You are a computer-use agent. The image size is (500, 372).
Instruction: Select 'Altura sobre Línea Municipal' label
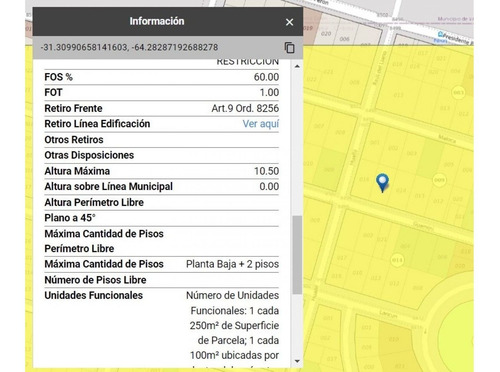pos(109,186)
